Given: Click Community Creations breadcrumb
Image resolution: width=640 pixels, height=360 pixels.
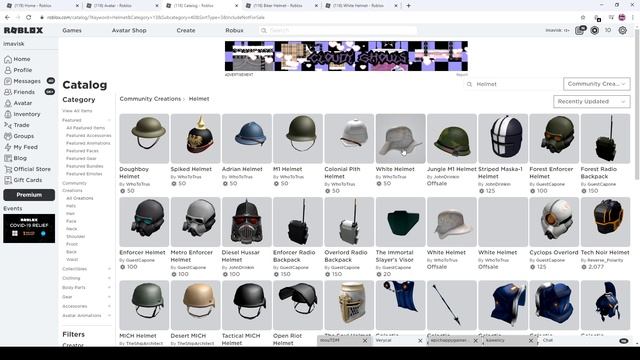Looking at the screenshot, I should click(x=150, y=99).
